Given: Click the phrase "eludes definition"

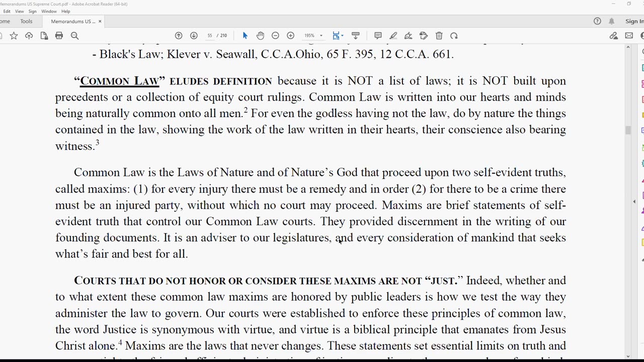Looking at the screenshot, I should [221, 81].
